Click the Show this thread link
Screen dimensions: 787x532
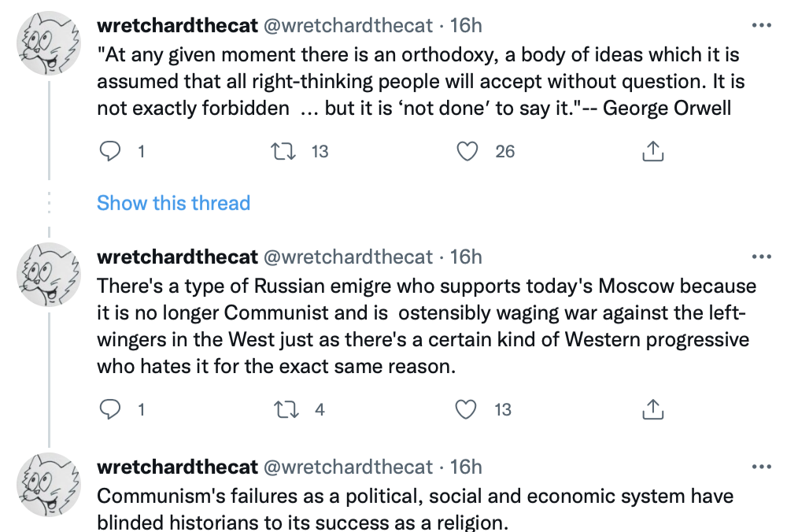pos(173,203)
